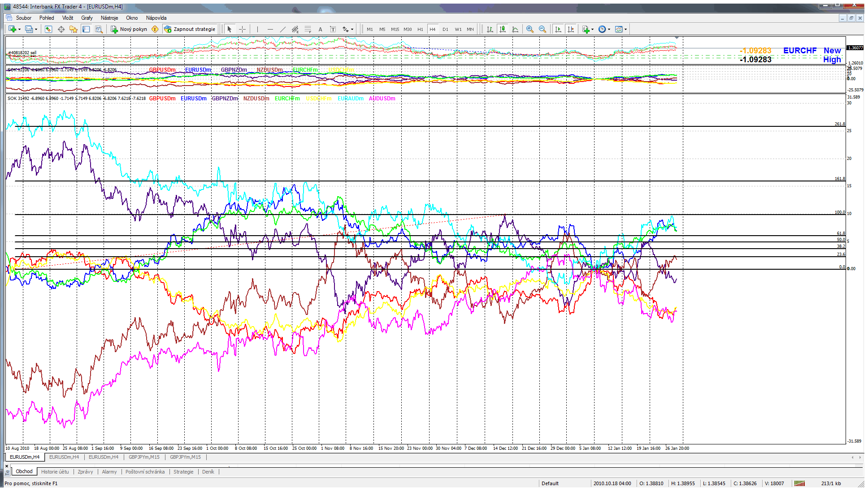This screenshot has height=491, width=868.
Task: Toggle the Data Window crosshair-circle icon
Action: [61, 29]
